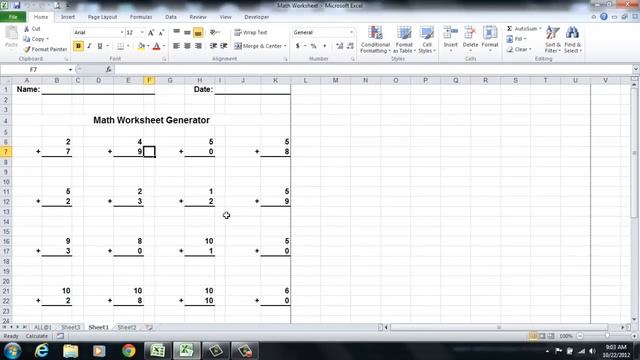The image size is (640, 360).
Task: Click the Fill Color bucket icon
Action: coord(141,46)
